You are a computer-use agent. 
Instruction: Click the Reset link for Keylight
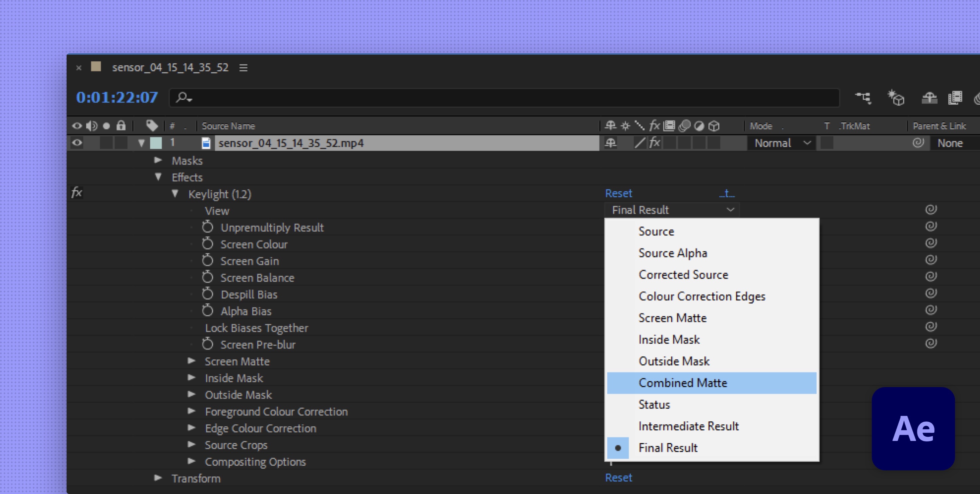(x=618, y=193)
